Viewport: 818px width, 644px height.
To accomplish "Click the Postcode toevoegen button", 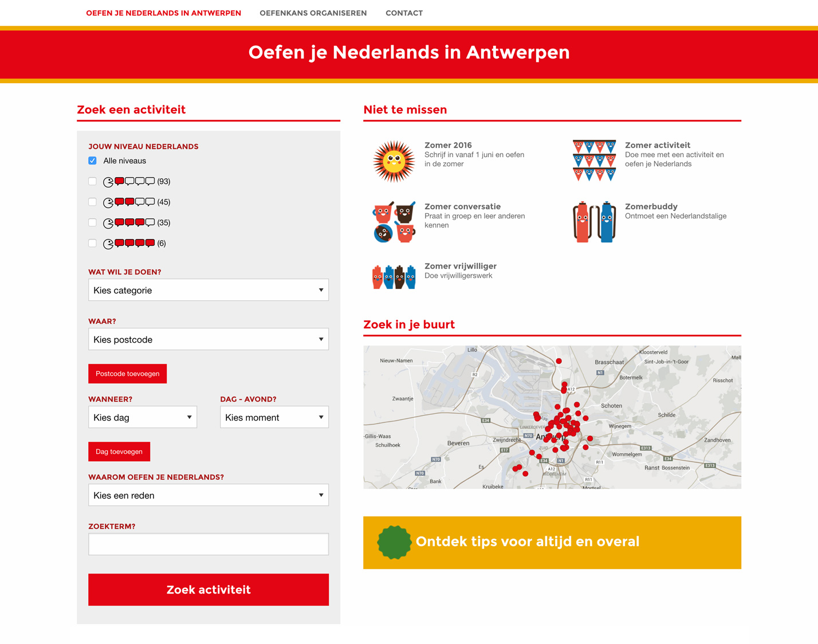I will (x=128, y=374).
